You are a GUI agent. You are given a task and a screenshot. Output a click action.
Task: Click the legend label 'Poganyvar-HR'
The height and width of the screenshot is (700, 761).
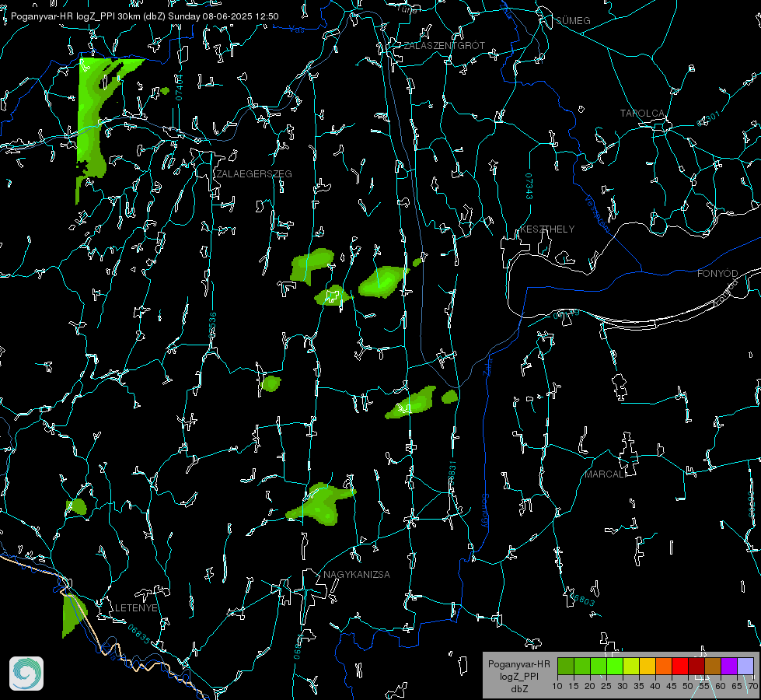click(x=518, y=664)
